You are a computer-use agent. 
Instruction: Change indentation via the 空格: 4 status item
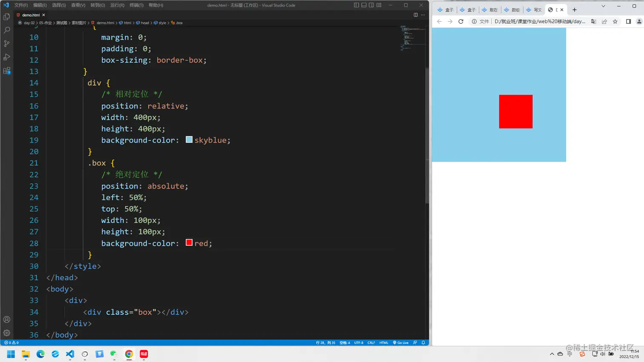coord(345,342)
